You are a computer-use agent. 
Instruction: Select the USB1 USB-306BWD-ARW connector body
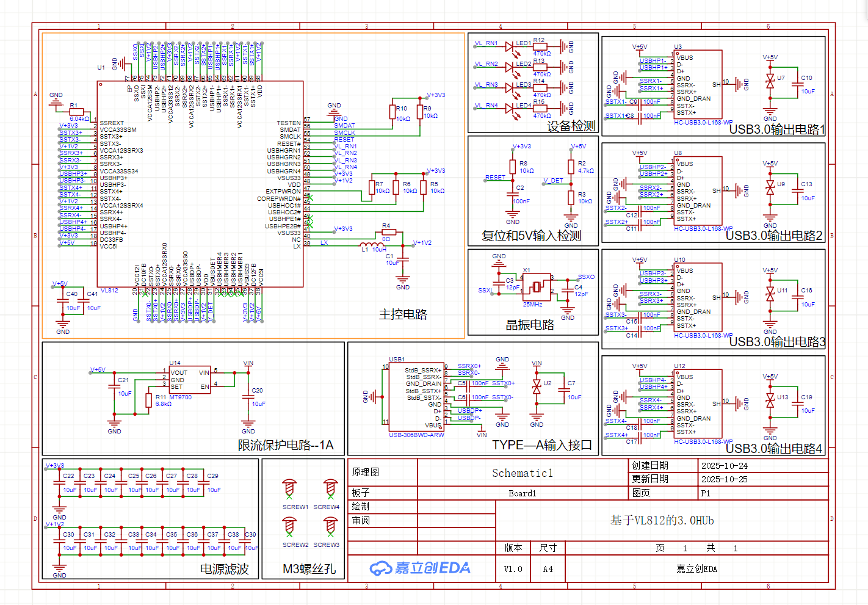click(416, 397)
